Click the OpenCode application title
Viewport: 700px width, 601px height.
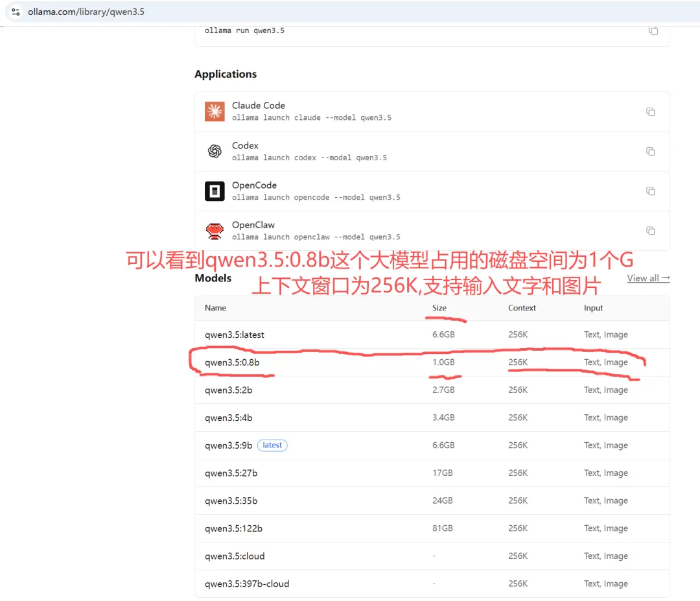255,185
